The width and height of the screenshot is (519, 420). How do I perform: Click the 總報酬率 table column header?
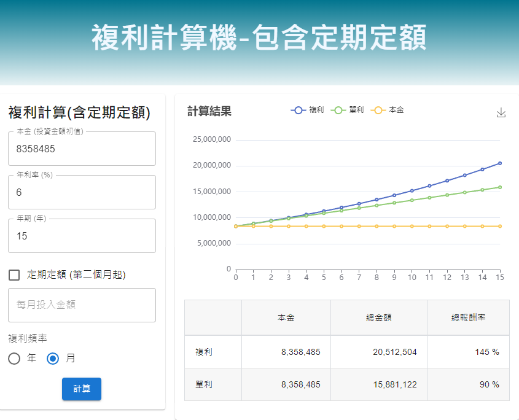(x=468, y=318)
